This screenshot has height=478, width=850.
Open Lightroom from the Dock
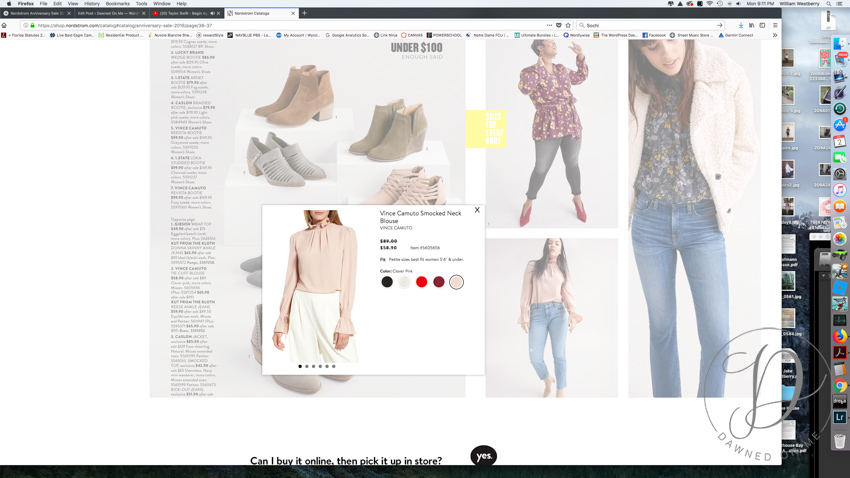click(x=840, y=417)
